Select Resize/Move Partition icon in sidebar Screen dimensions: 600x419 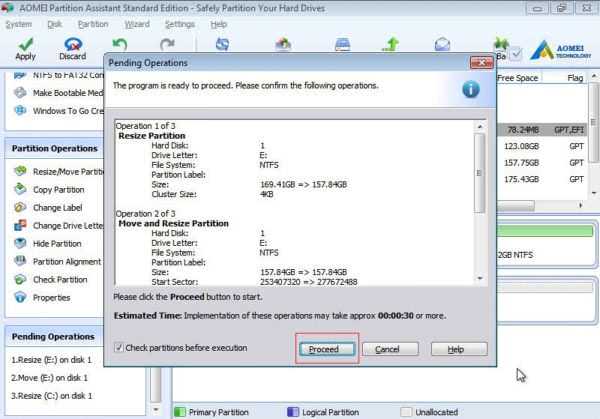point(20,171)
